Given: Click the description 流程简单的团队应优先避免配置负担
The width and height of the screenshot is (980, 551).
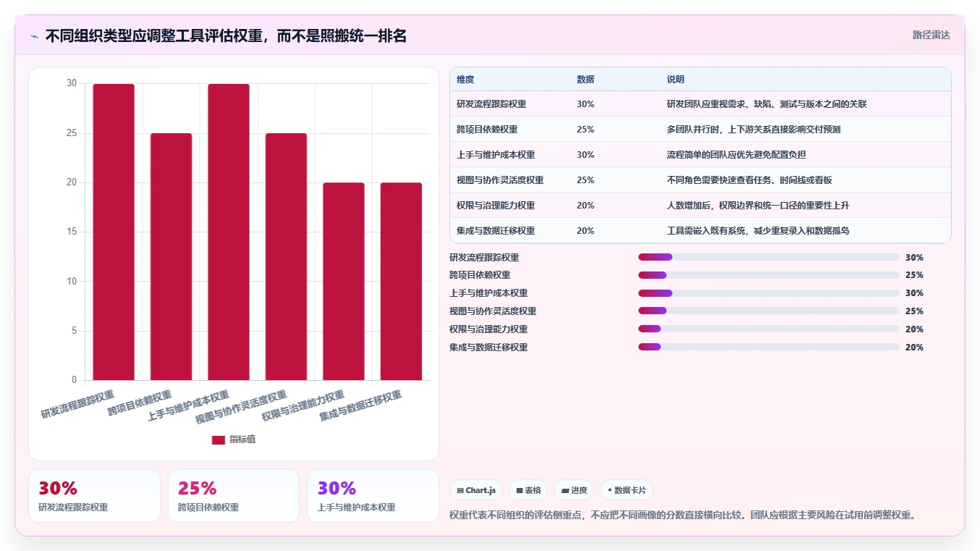Looking at the screenshot, I should coord(736,155).
